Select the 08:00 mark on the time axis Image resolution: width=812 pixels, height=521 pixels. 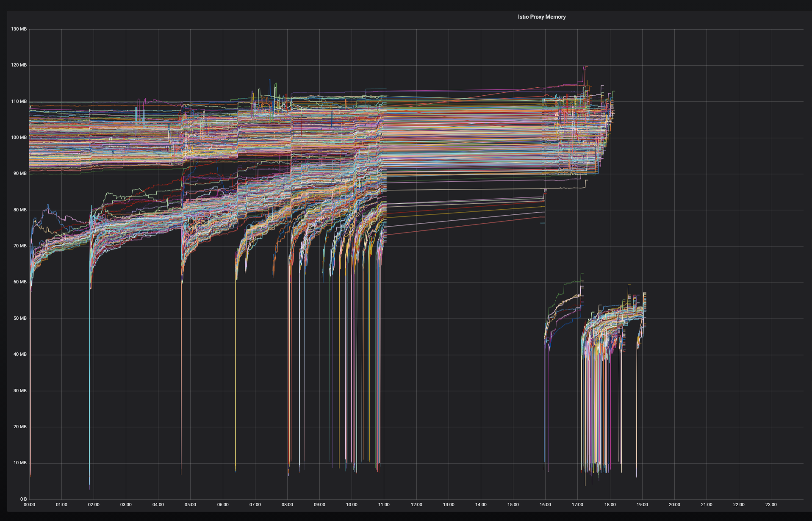coord(287,504)
